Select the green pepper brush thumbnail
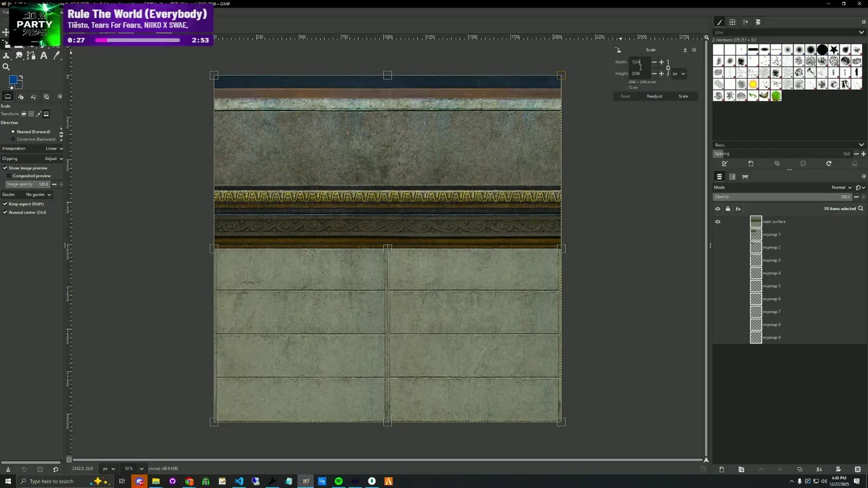The height and width of the screenshot is (488, 868). point(776,96)
